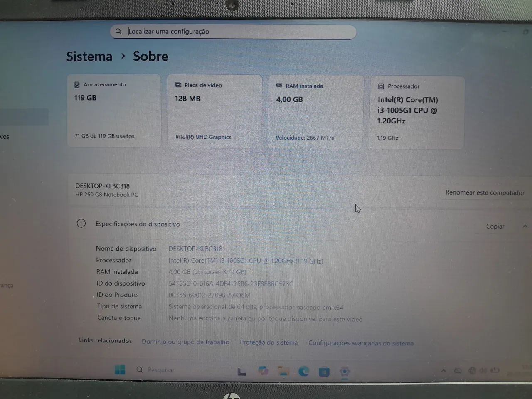Click the Sobre page heading
Image resolution: width=532 pixels, height=399 pixels.
(150, 57)
